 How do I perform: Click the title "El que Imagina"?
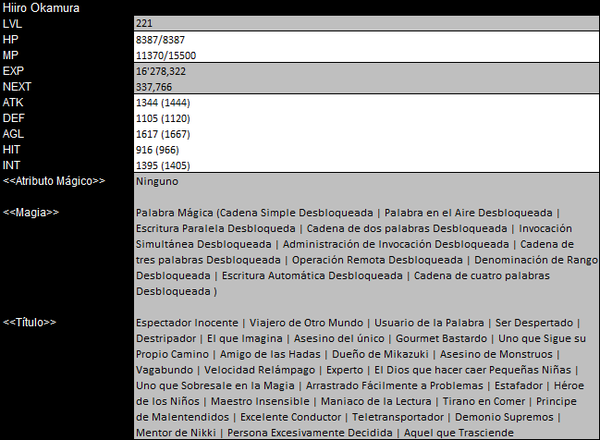(x=245, y=338)
